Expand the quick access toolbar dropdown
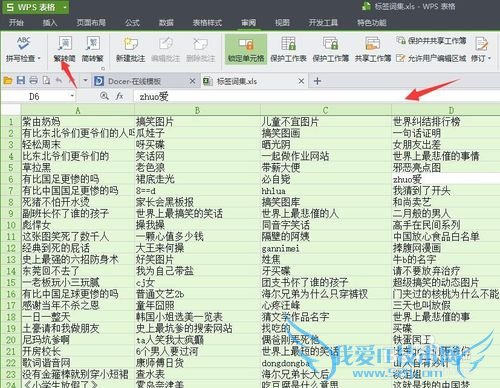 tap(85, 80)
